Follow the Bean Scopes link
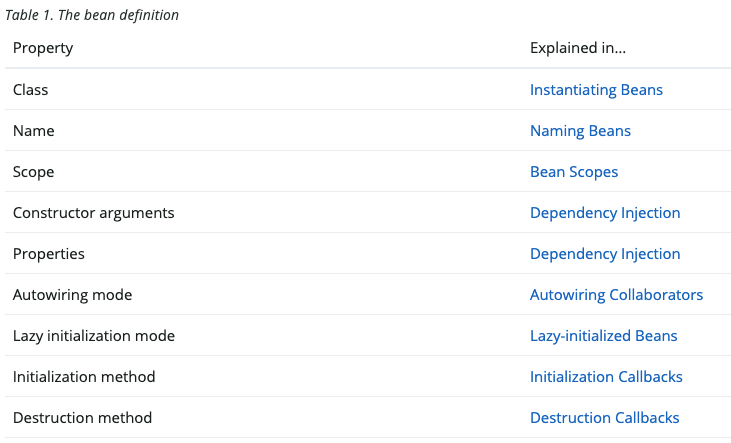This screenshot has height=443, width=731. pyautogui.click(x=574, y=172)
